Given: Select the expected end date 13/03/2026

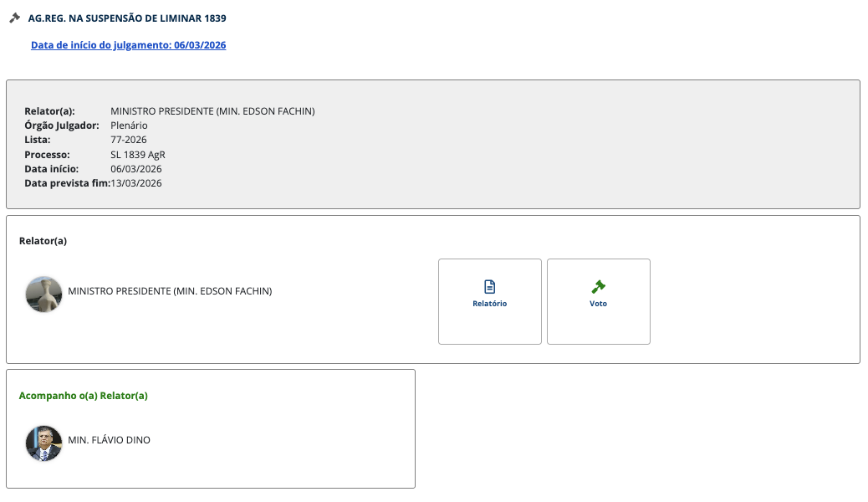Looking at the screenshot, I should coord(136,183).
